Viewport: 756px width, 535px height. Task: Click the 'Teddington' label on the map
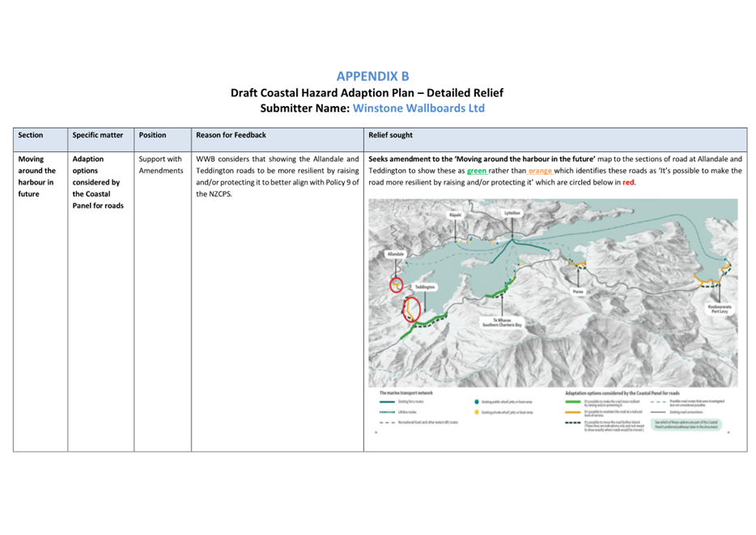[x=425, y=287]
